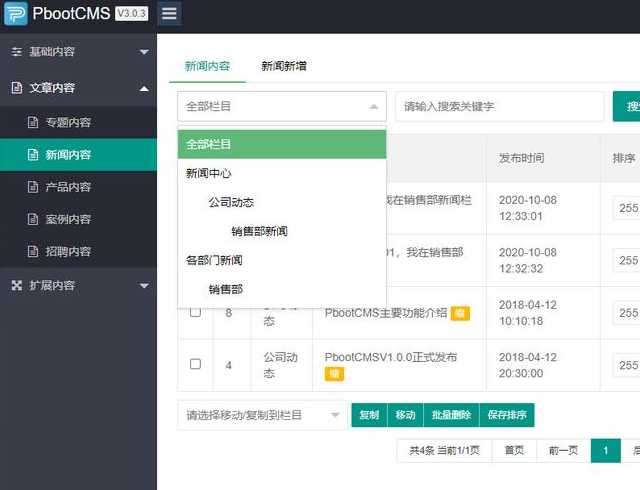Close the 全部栏目 dropdown via its arrow
The image size is (640, 490).
click(373, 107)
